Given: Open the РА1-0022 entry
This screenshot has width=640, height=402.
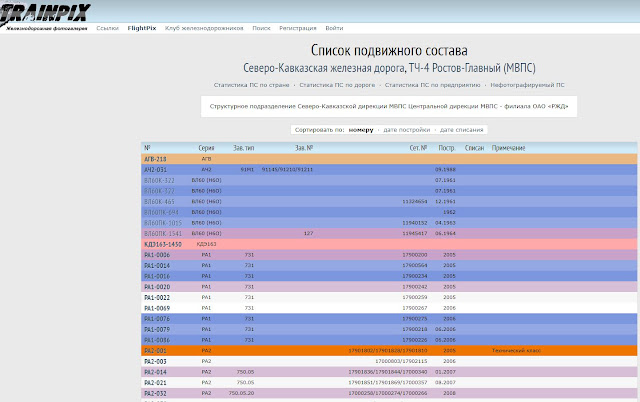Looking at the screenshot, I should point(157,298).
